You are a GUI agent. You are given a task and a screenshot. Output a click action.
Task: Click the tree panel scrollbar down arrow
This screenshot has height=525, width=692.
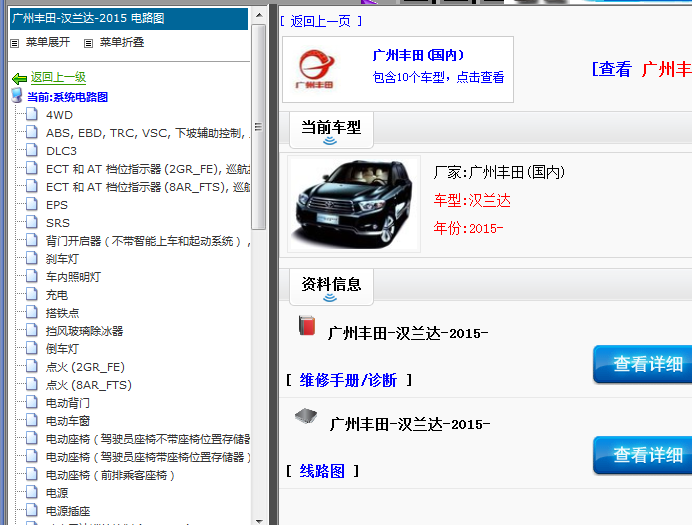pos(259,521)
